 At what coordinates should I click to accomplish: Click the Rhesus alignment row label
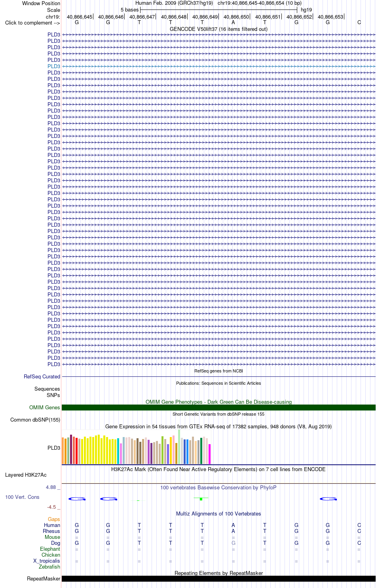pyautogui.click(x=51, y=531)
